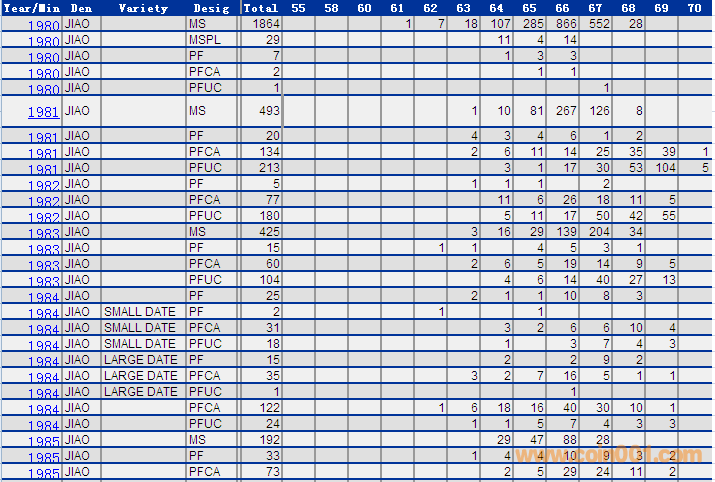Click the Desig column header

(x=211, y=8)
